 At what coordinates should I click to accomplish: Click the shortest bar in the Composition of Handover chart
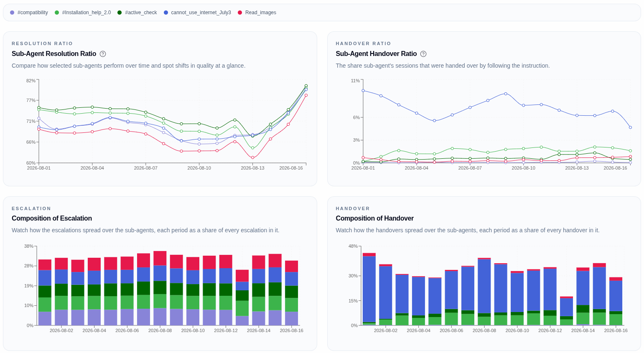(x=566, y=311)
